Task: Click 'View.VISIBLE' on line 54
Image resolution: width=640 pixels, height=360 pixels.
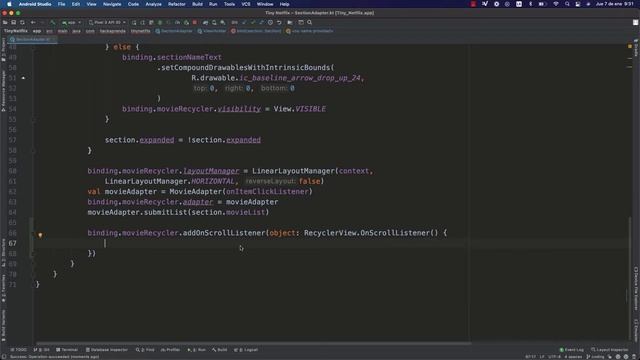Action: (299, 109)
